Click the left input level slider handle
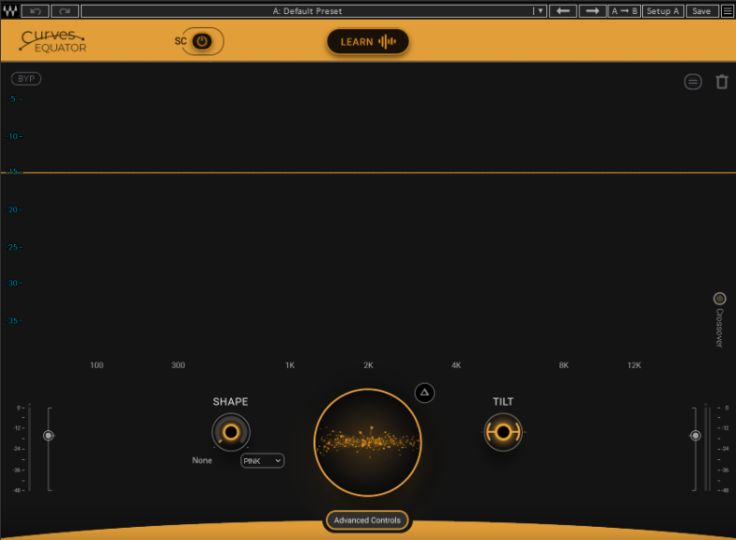736x540 pixels. 47,435
